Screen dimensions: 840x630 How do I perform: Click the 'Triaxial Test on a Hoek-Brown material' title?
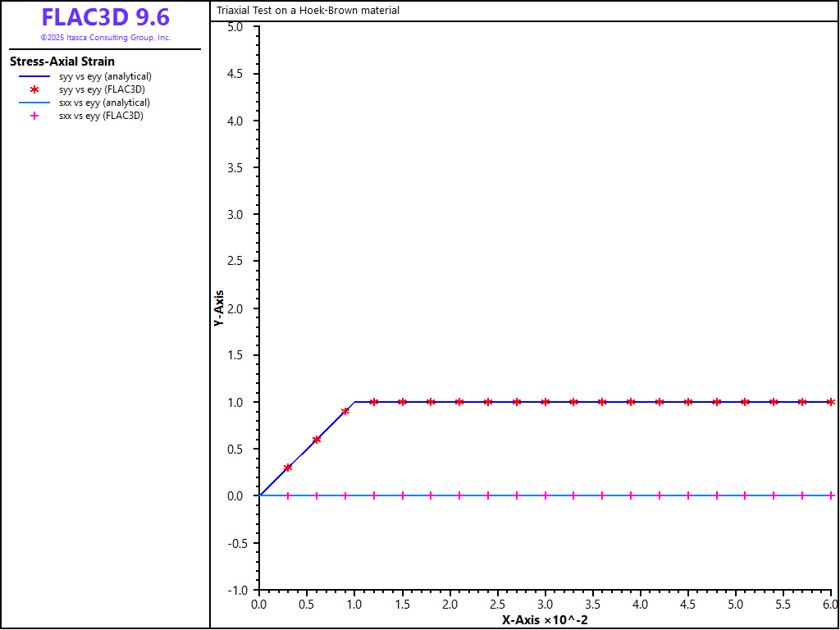pos(308,11)
